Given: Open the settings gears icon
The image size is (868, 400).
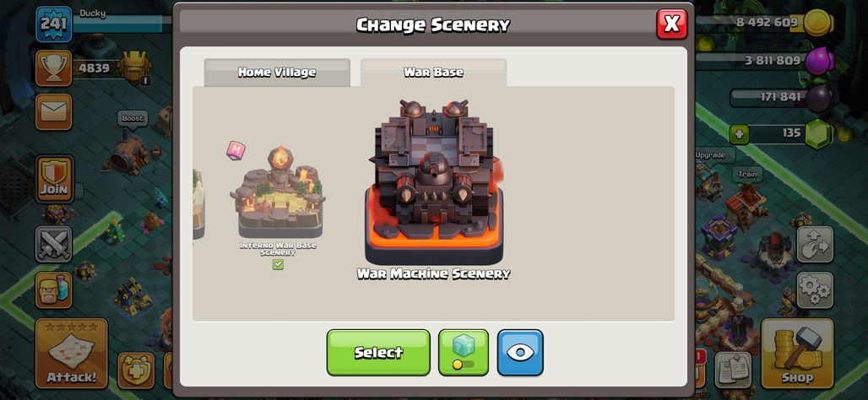Looking at the screenshot, I should click(x=815, y=290).
